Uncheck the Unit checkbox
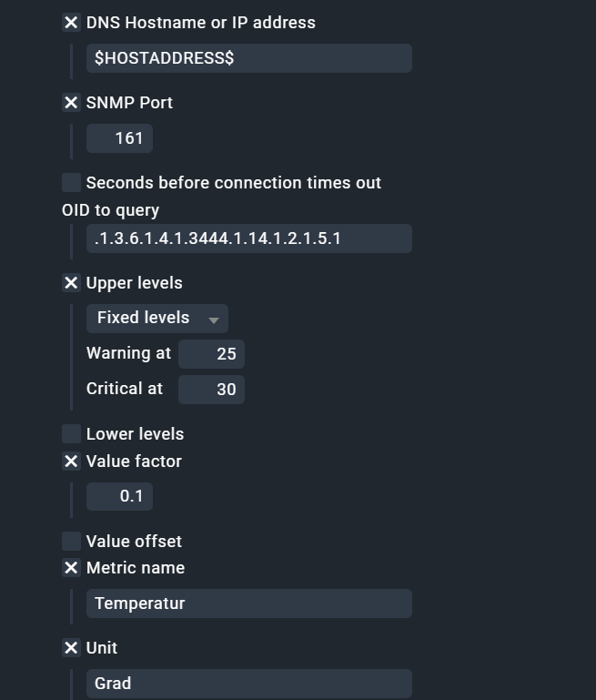The width and height of the screenshot is (596, 700). pos(71,648)
